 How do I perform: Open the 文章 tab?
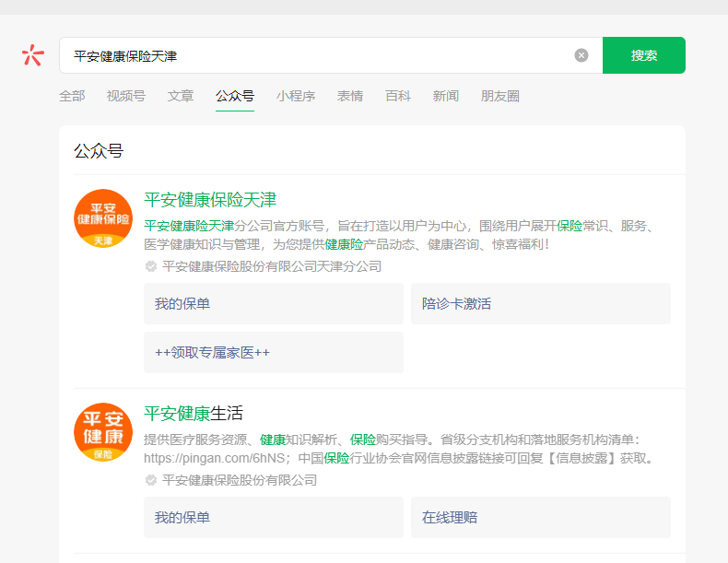coord(180,96)
